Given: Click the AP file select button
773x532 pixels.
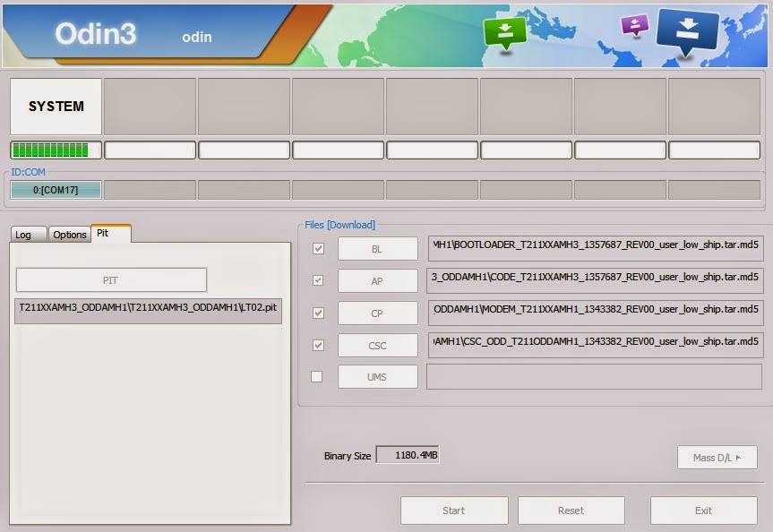Looking at the screenshot, I should click(x=378, y=281).
